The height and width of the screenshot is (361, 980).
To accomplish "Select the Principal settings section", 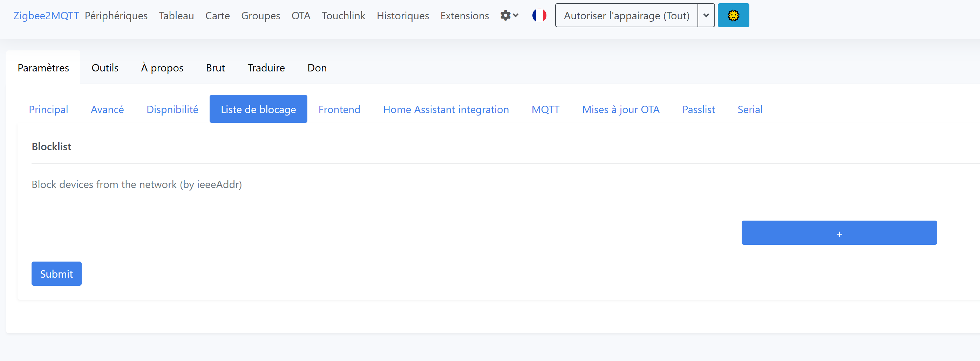I will 48,109.
